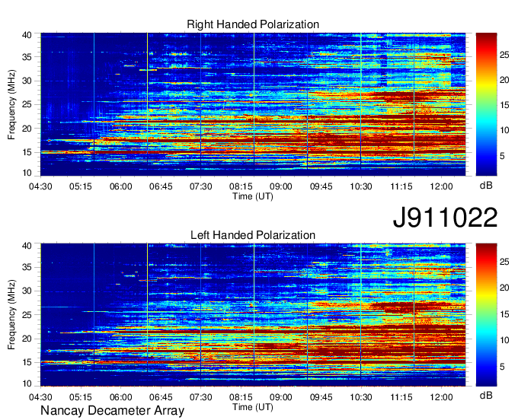The height and width of the screenshot is (420, 518).
Task: Click the 04:30 tick under the top plot
Action: click(40, 186)
